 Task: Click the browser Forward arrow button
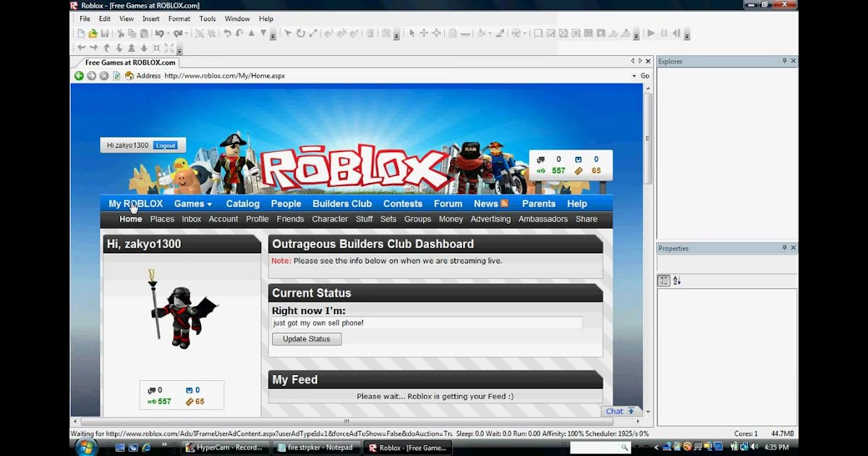click(x=91, y=75)
